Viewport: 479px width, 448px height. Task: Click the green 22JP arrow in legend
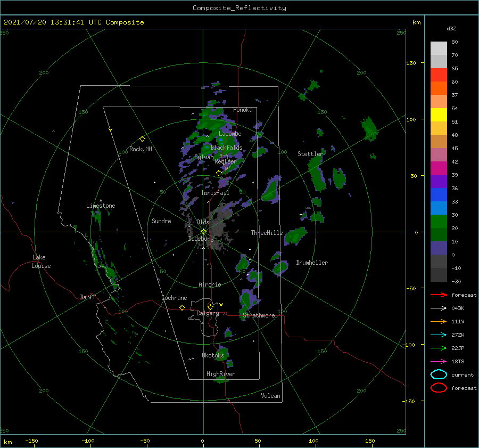click(x=439, y=348)
